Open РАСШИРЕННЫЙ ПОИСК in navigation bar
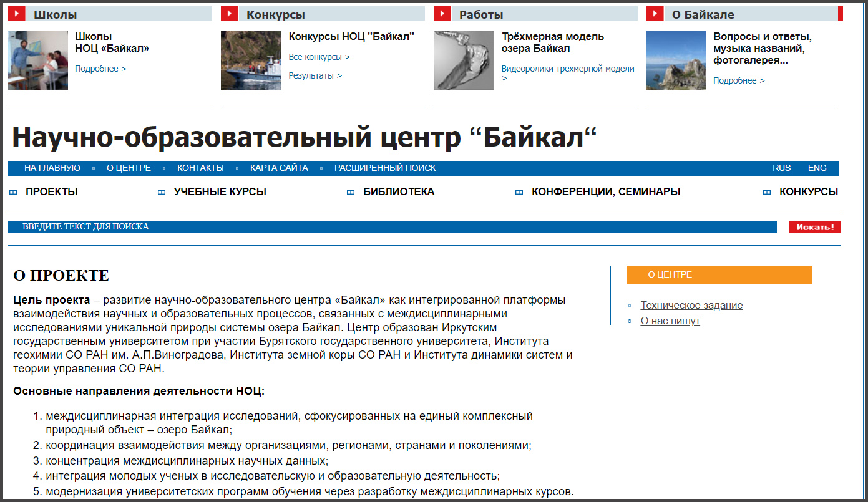Screen dimensions: 868x502 (x=385, y=168)
